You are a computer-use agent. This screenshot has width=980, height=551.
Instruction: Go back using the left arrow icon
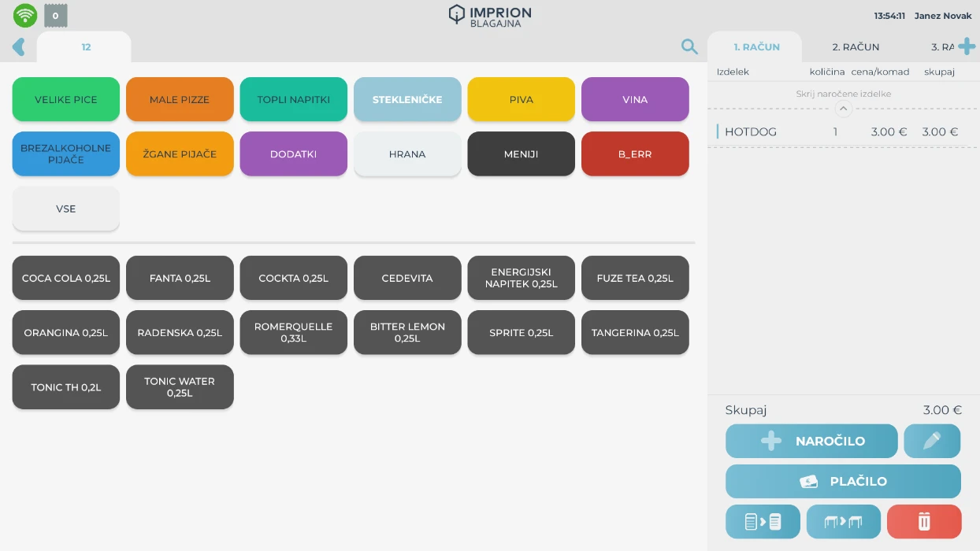19,47
